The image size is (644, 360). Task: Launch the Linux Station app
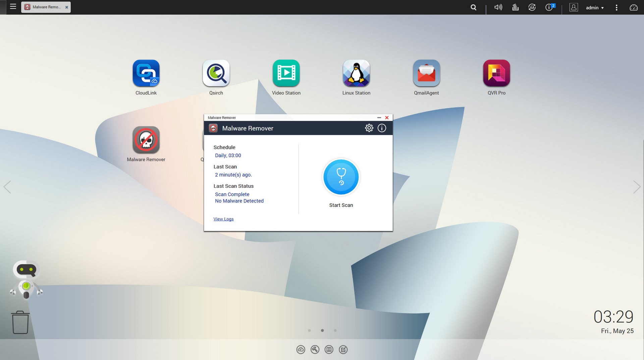[x=356, y=73]
